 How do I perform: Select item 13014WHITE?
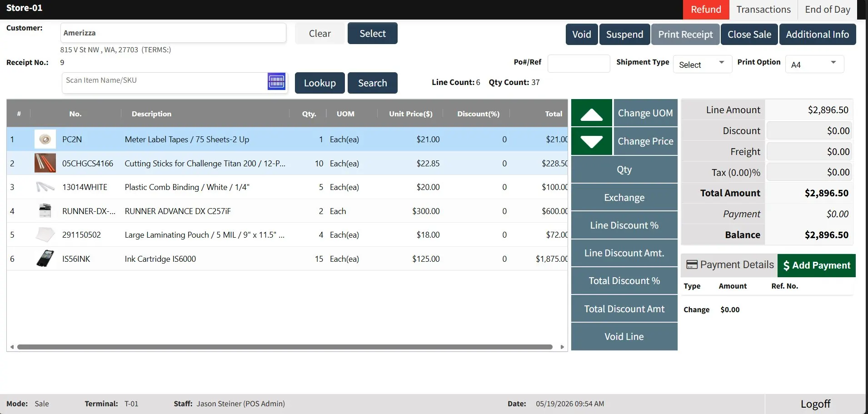pyautogui.click(x=287, y=187)
